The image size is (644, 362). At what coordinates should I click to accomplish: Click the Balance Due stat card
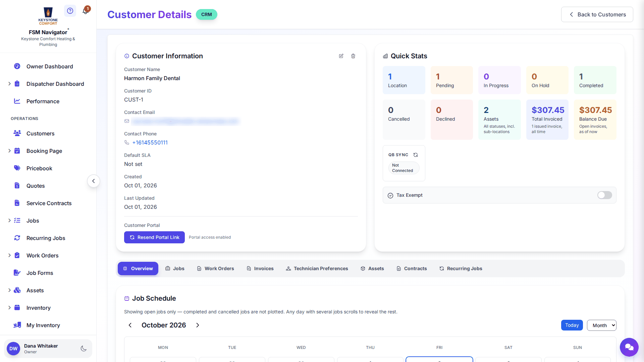pyautogui.click(x=595, y=120)
